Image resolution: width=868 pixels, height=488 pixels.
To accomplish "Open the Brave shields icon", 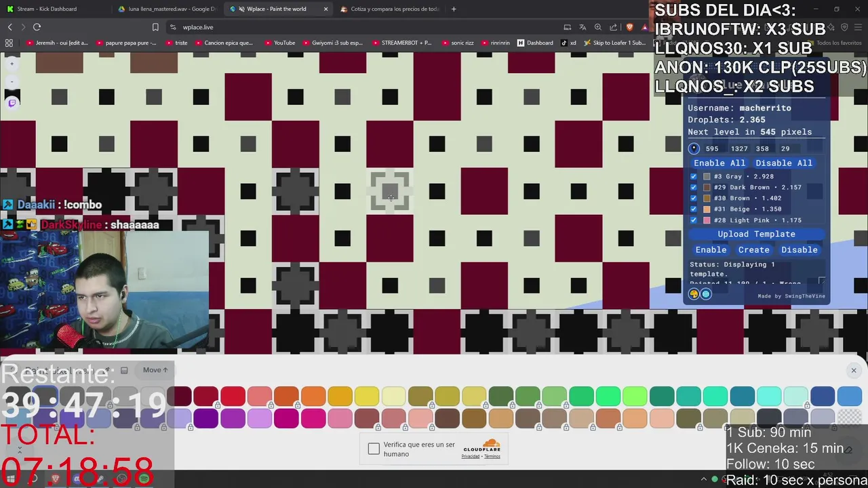I will tap(630, 27).
